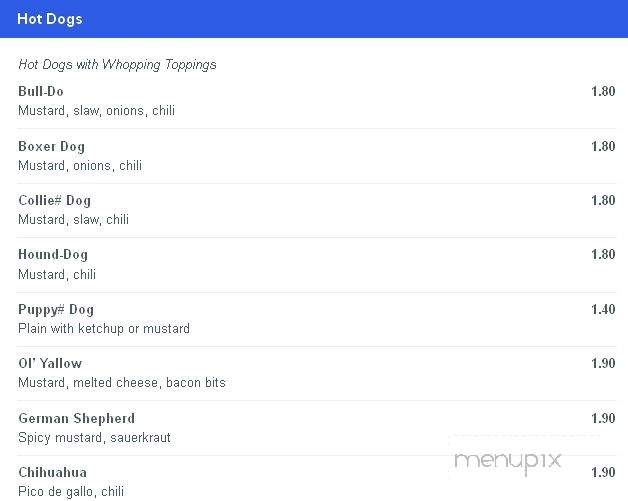Screen dimensions: 628x501
Task: Click the 1.80 price beside Bull-Do
Action: pyautogui.click(x=603, y=91)
